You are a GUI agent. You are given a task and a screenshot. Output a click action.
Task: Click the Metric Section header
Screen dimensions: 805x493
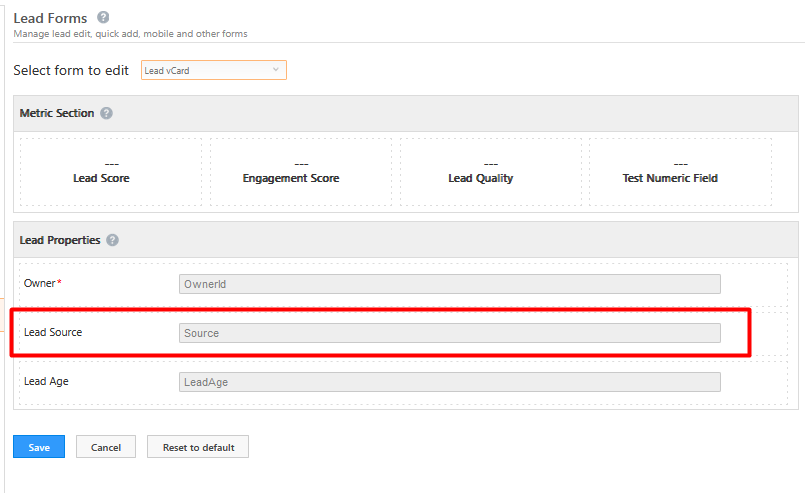pyautogui.click(x=57, y=114)
